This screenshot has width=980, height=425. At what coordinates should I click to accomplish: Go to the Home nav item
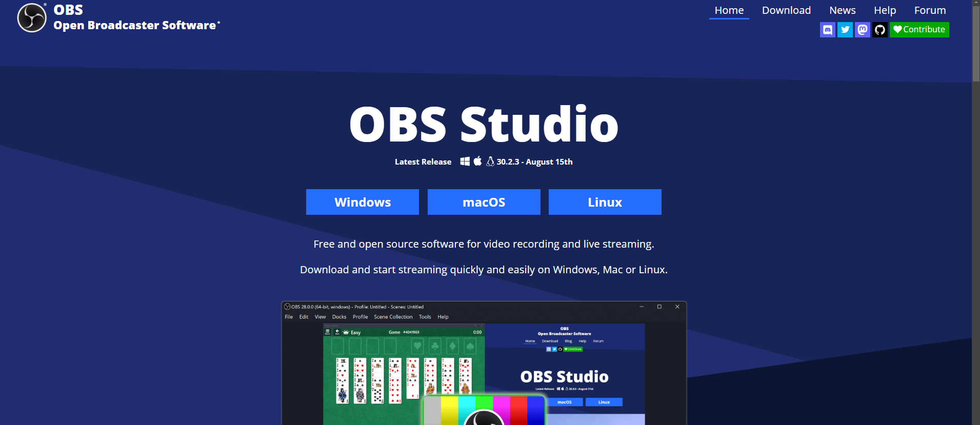point(729,10)
